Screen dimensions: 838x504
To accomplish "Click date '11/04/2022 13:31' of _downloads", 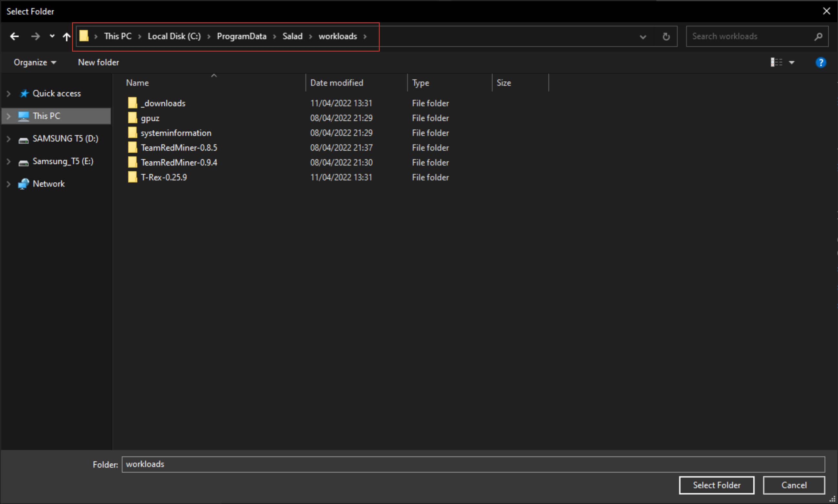I will (341, 103).
